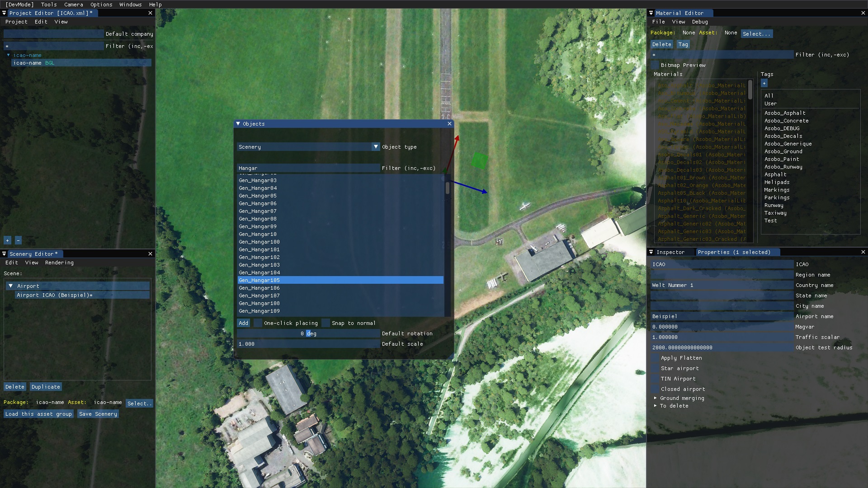Toggle One-click placing checkbox

pyautogui.click(x=258, y=323)
